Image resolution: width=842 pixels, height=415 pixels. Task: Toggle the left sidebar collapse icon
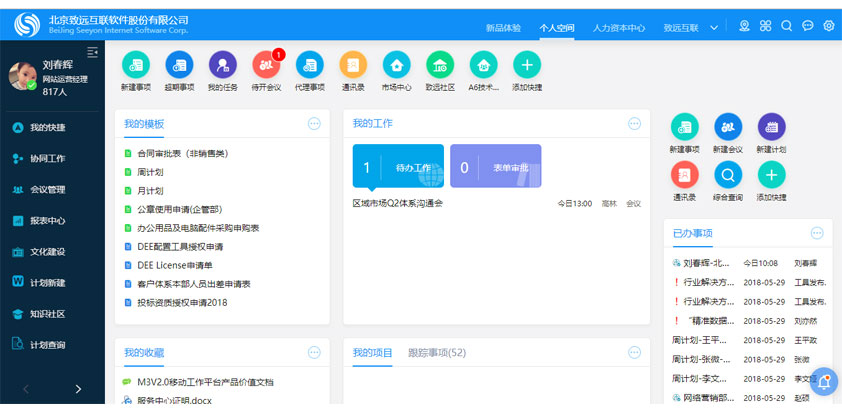point(92,52)
